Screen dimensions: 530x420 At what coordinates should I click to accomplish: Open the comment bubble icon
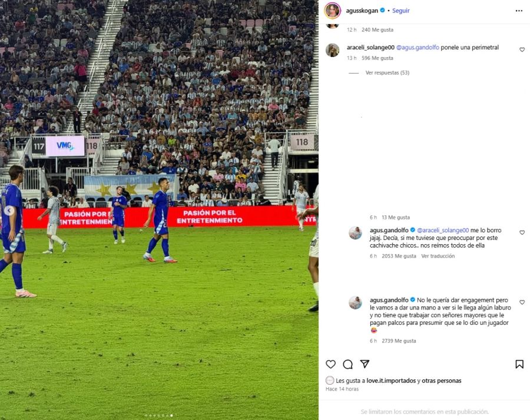coord(347,364)
